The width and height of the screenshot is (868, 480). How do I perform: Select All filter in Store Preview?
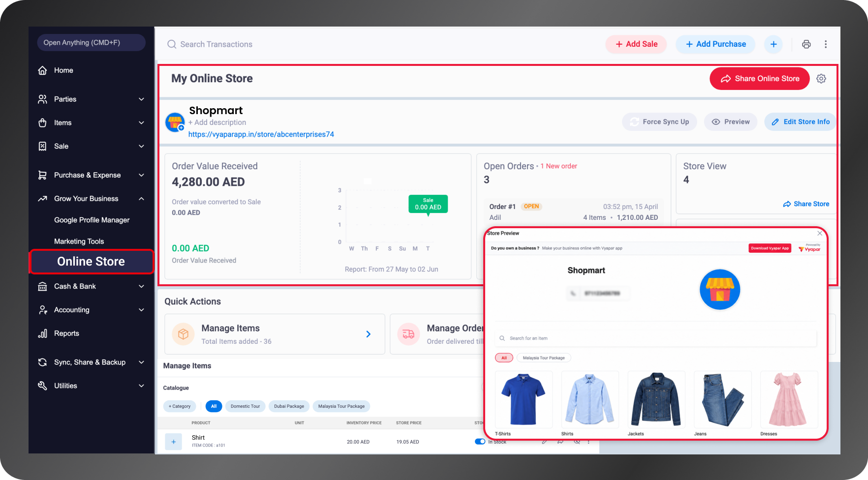click(x=504, y=358)
